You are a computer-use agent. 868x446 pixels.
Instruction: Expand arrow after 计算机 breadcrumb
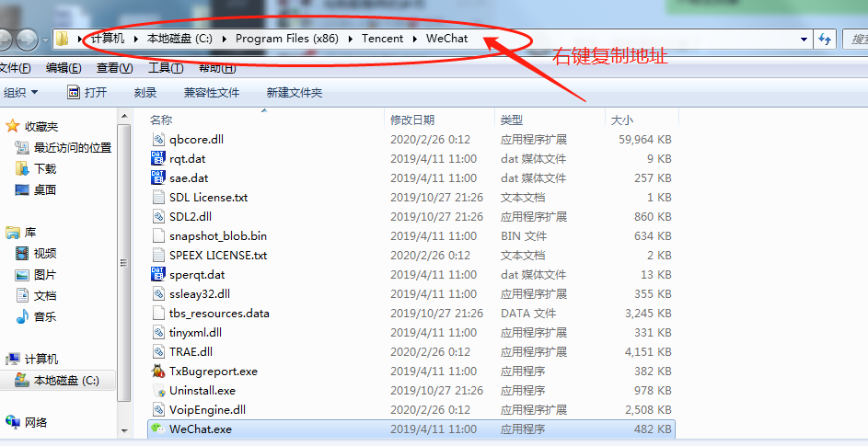click(x=136, y=39)
